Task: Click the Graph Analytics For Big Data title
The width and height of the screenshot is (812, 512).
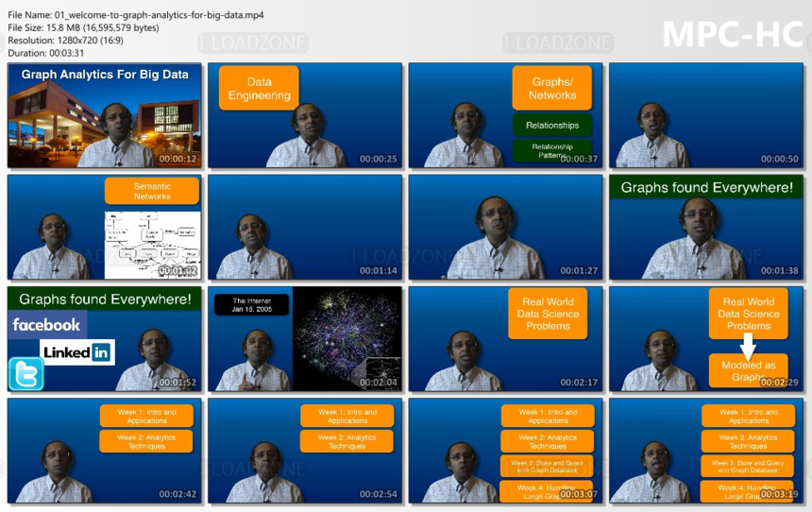Action: click(105, 75)
